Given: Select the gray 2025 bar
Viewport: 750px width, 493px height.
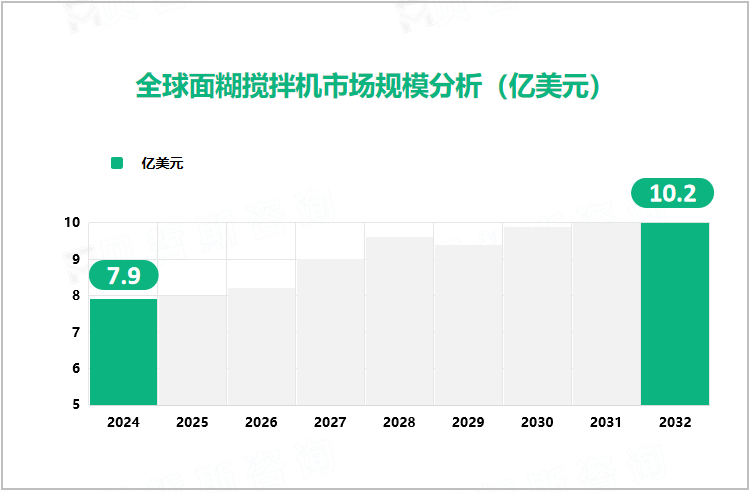Looking at the screenshot, I should click(192, 350).
